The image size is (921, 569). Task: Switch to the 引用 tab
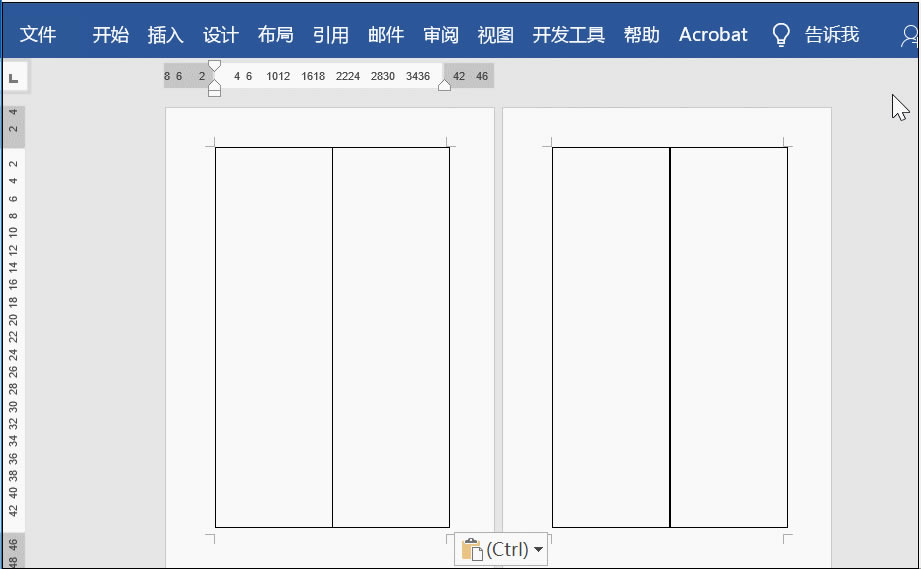(331, 35)
